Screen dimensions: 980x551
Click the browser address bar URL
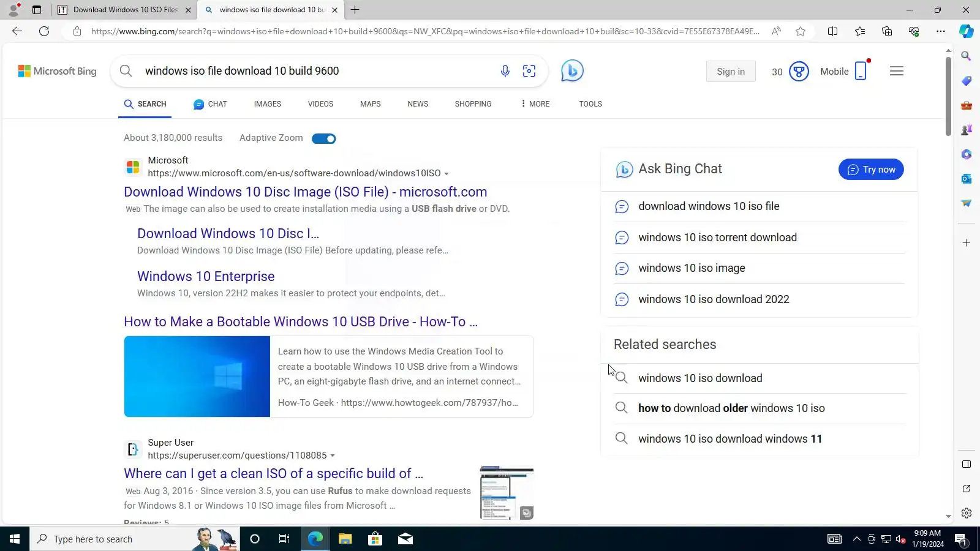[425, 31]
